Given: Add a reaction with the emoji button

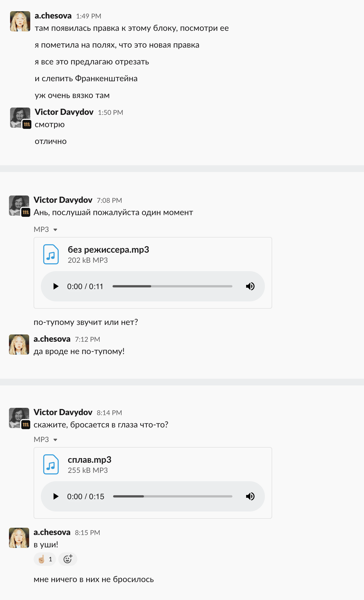Looking at the screenshot, I should [68, 559].
